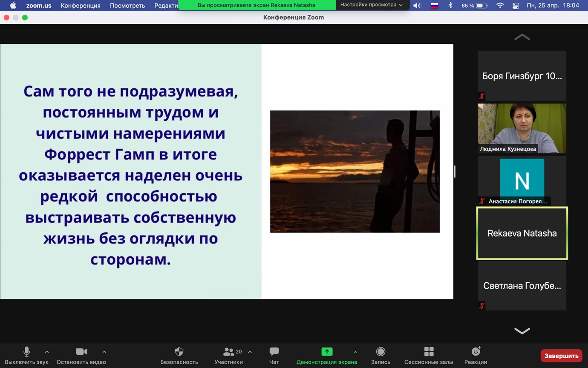Click Wi-Fi icon in menu bar

point(500,6)
